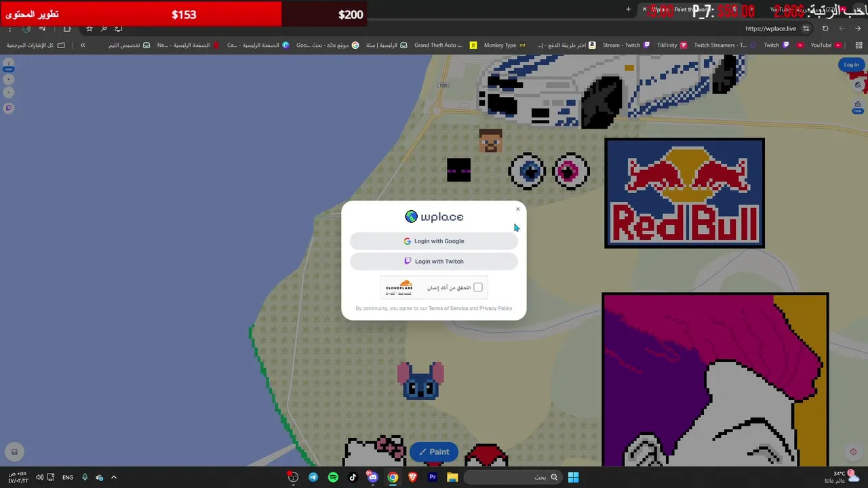Open Brave browser from taskbar
Screen dimensions: 868x488
(412, 477)
